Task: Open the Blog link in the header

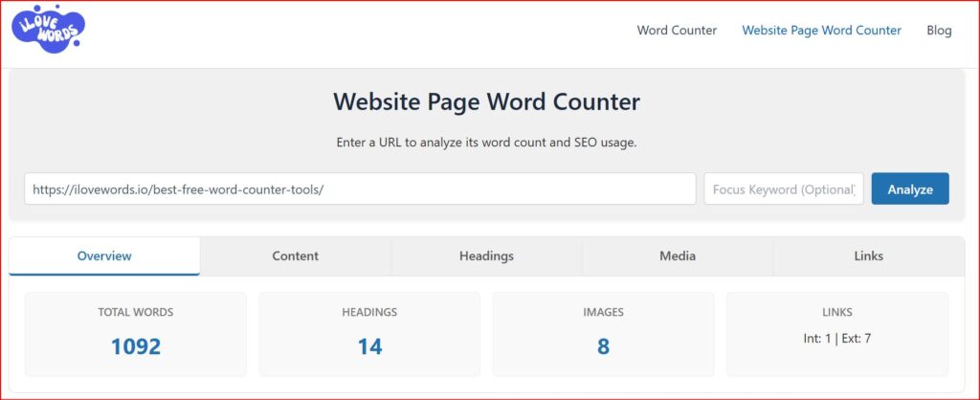Action: pyautogui.click(x=939, y=31)
